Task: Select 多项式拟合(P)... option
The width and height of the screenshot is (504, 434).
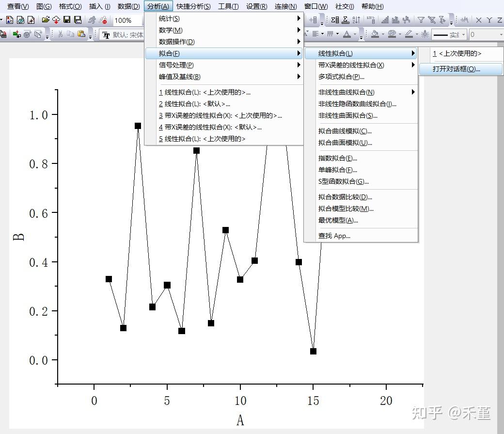Action: tap(361, 77)
